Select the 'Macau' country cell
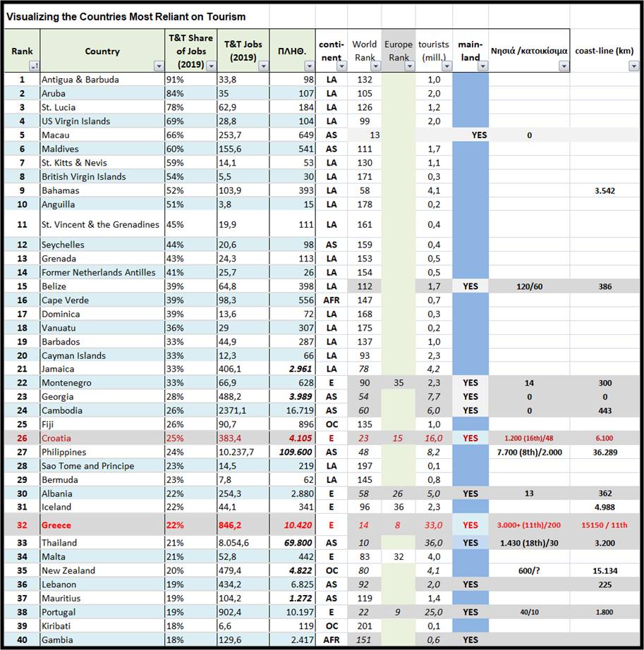This screenshot has height=650, width=644. pos(102,135)
